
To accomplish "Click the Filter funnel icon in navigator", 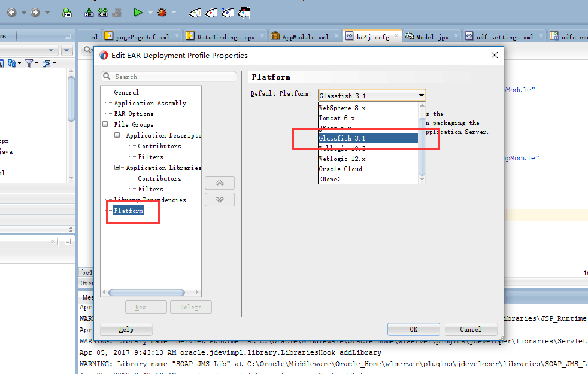I will (29, 63).
